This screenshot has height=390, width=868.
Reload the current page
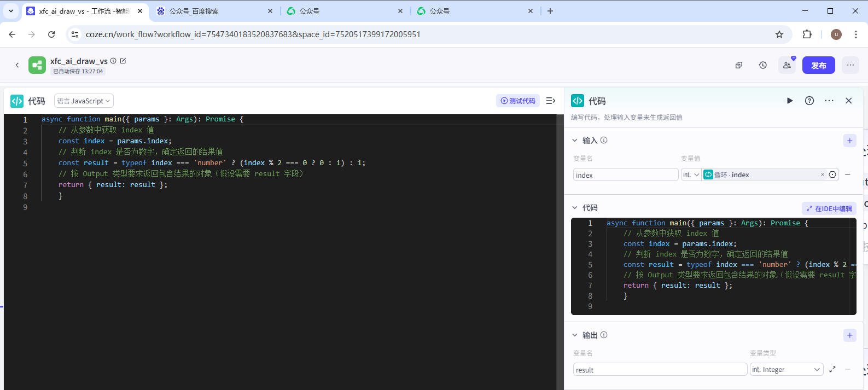coord(51,34)
